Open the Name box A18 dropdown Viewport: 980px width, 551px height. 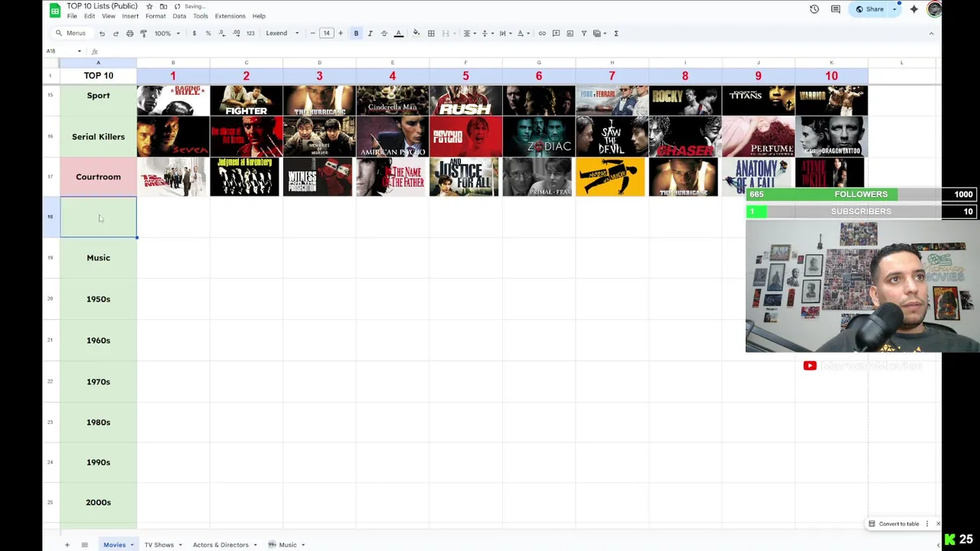pyautogui.click(x=79, y=51)
